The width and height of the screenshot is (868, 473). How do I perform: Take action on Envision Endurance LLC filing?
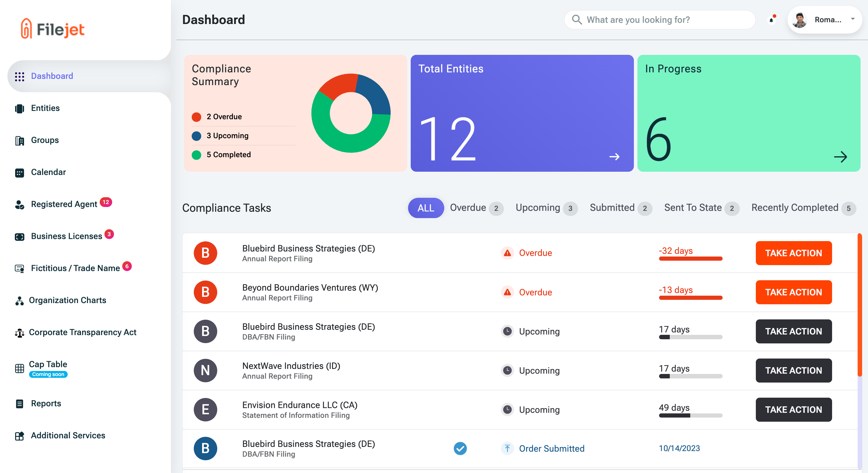pos(794,409)
